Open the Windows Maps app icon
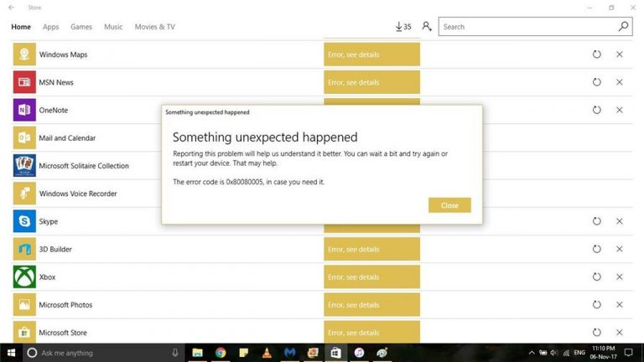The height and width of the screenshot is (362, 644). coord(24,54)
